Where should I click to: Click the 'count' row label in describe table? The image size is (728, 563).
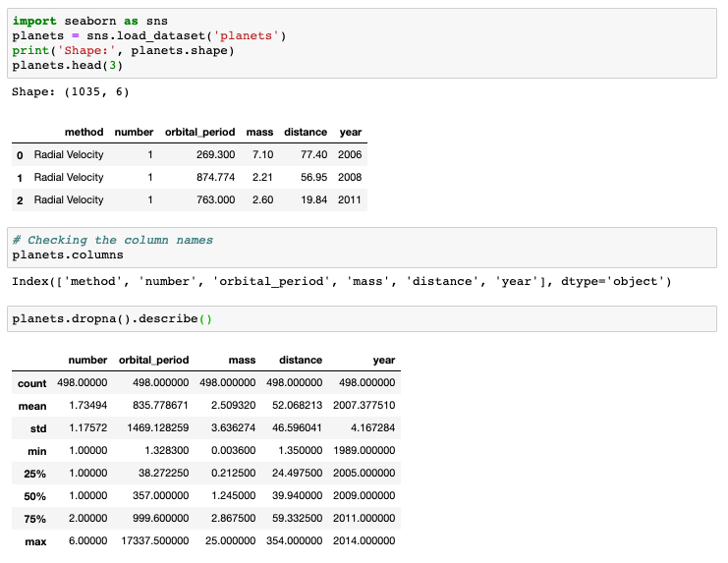tap(32, 383)
